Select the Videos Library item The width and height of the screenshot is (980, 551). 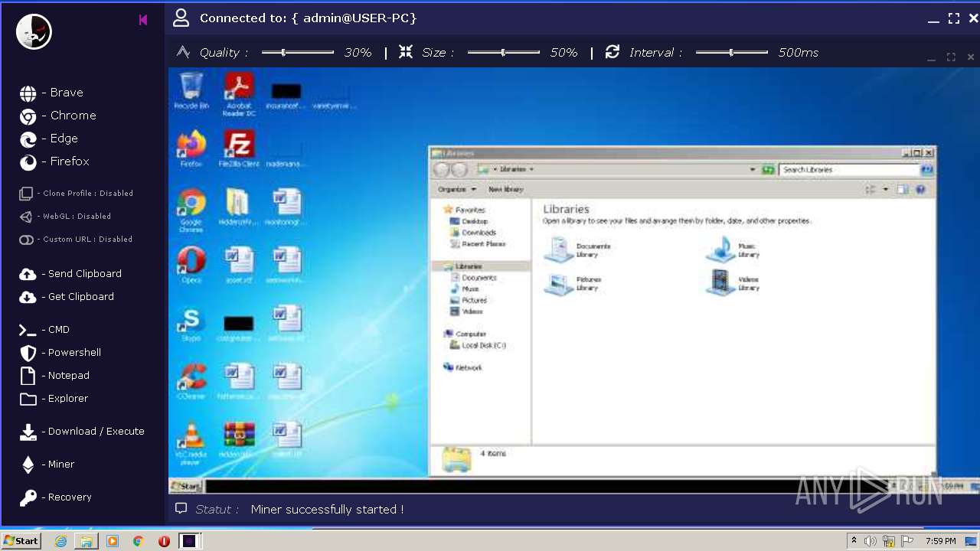(733, 284)
